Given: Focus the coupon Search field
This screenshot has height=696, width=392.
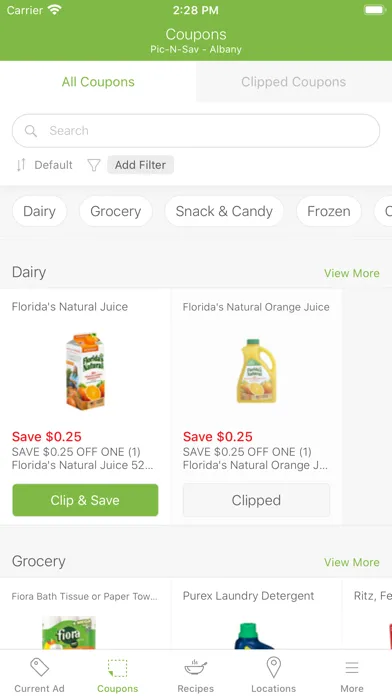Looking at the screenshot, I should (196, 130).
